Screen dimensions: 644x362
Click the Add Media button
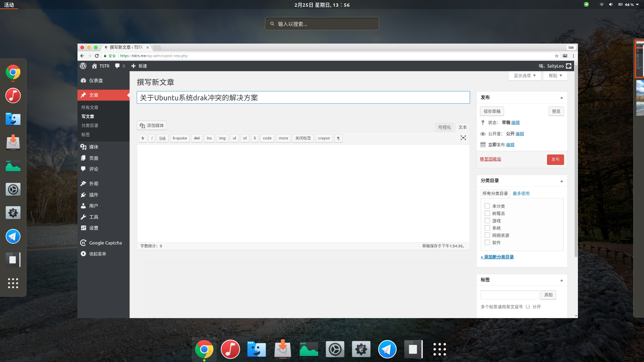click(152, 125)
